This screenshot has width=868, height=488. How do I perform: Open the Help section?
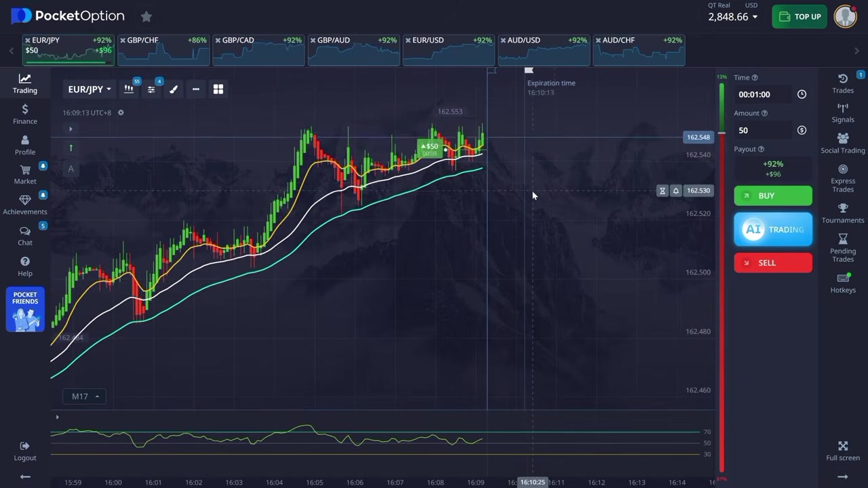24,266
